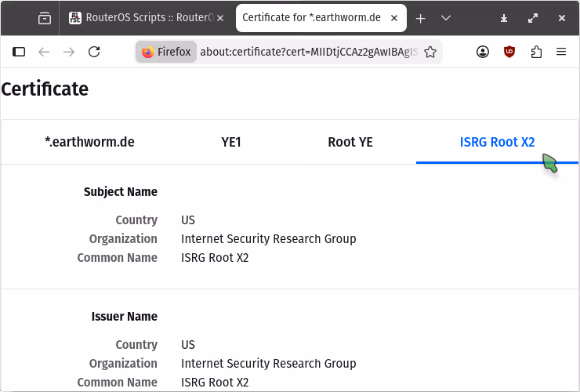Reload the certificate page

[x=94, y=52]
